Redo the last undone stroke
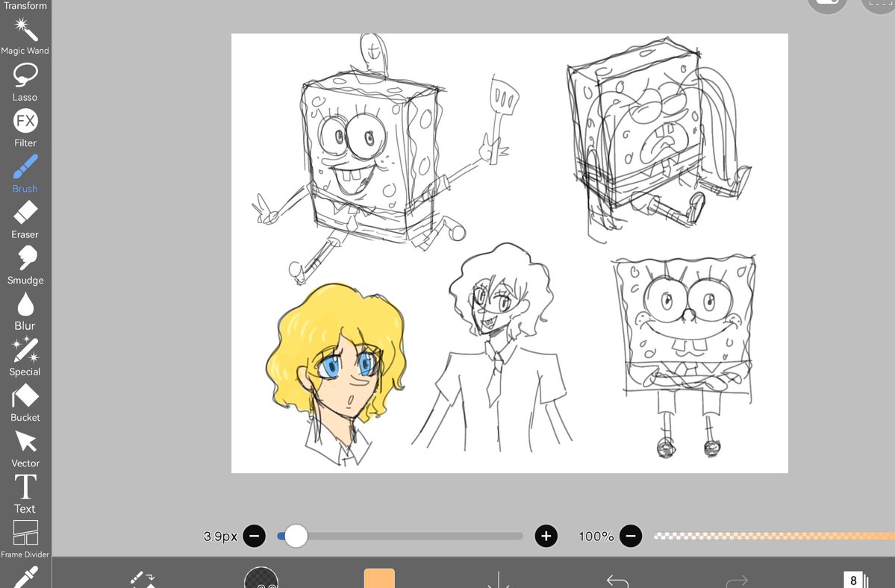 736,581
